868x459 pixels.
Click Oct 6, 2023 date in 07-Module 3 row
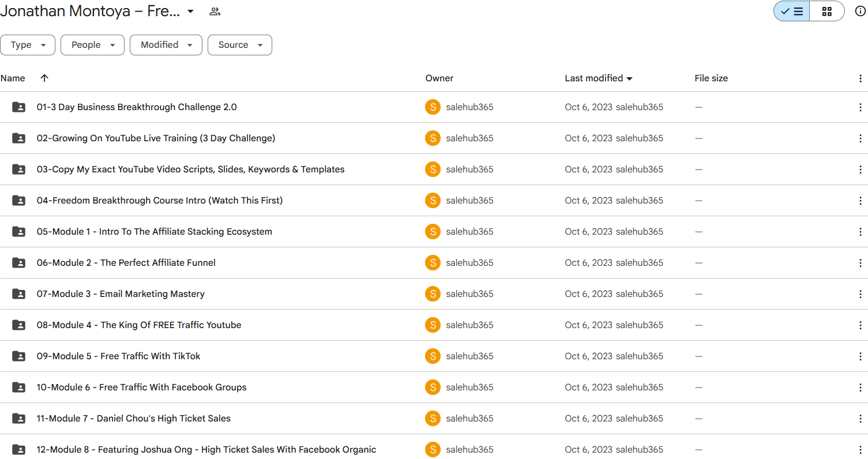point(588,294)
